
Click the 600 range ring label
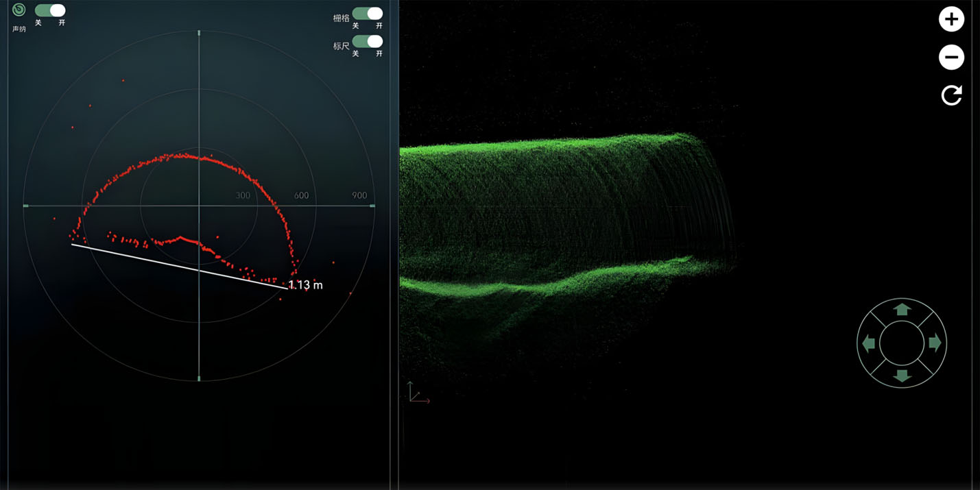tap(301, 196)
